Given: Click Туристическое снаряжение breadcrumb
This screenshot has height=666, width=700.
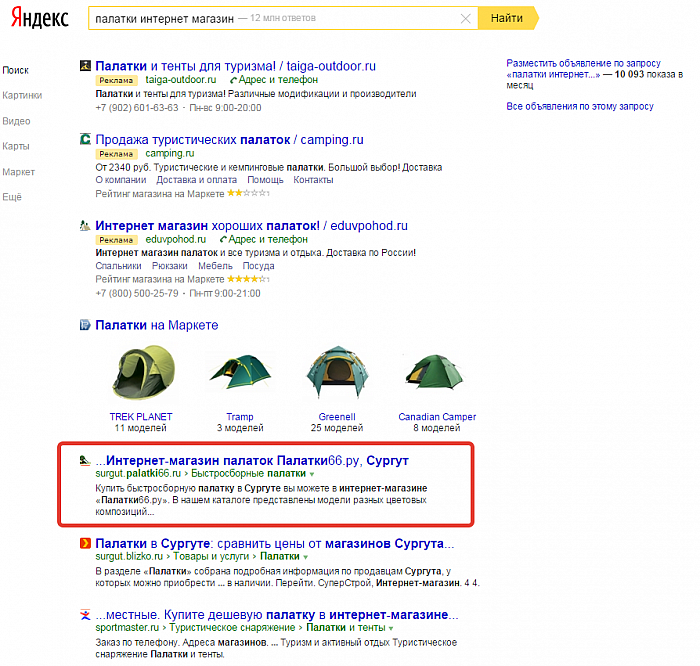Looking at the screenshot, I should [x=233, y=628].
